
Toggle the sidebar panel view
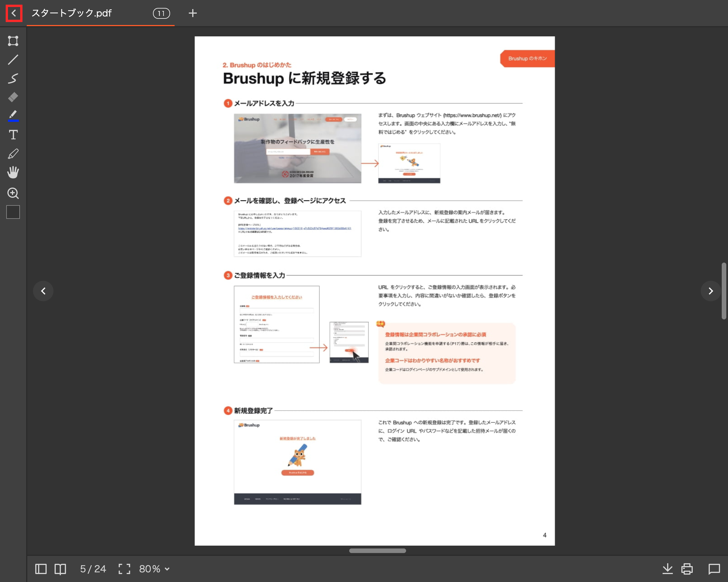(41, 569)
